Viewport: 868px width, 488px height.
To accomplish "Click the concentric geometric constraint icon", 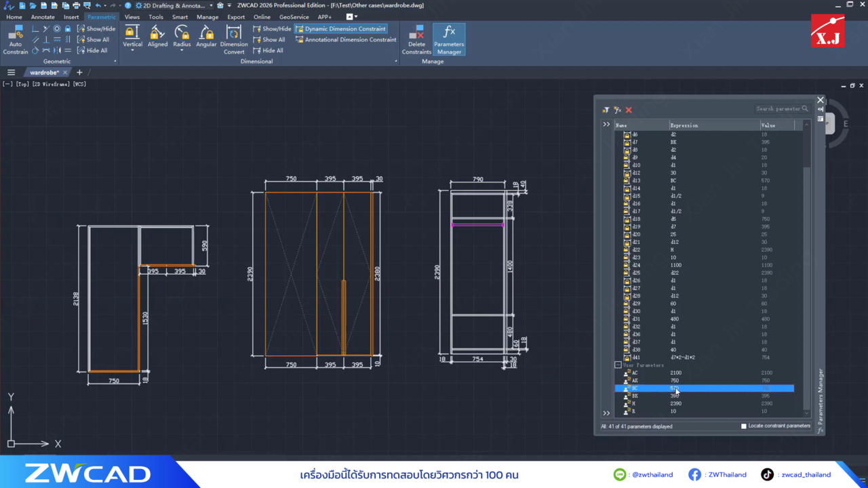I will (57, 28).
